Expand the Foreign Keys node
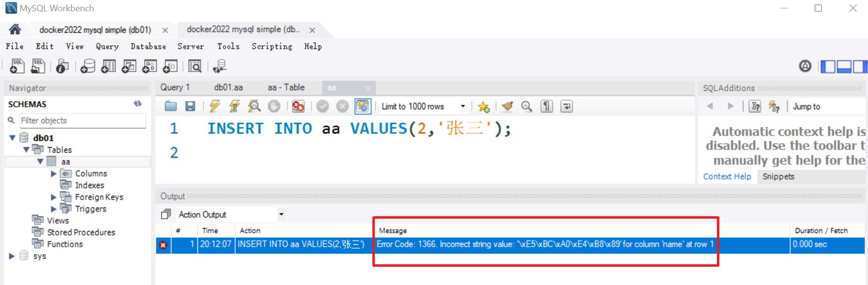Screen dimensions: 868x285 point(54,197)
